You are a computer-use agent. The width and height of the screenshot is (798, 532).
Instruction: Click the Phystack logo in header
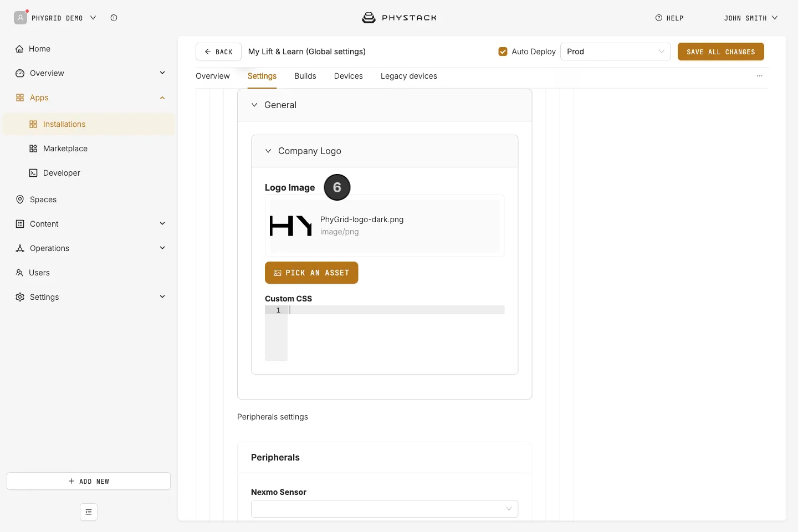click(x=399, y=18)
